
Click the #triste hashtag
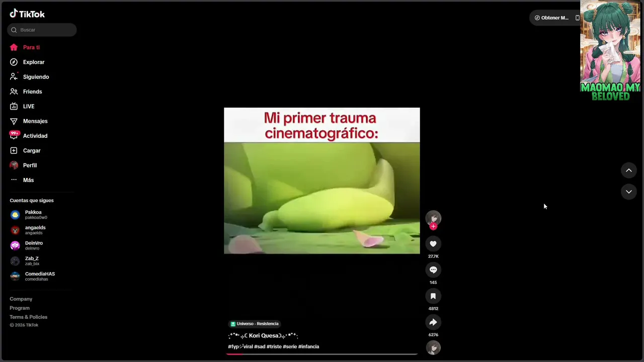coord(274,346)
